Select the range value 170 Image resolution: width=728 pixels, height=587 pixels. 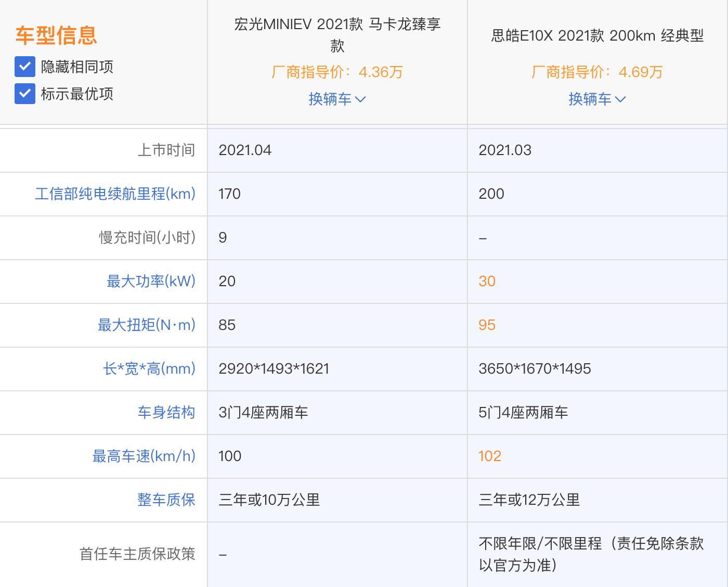click(229, 194)
